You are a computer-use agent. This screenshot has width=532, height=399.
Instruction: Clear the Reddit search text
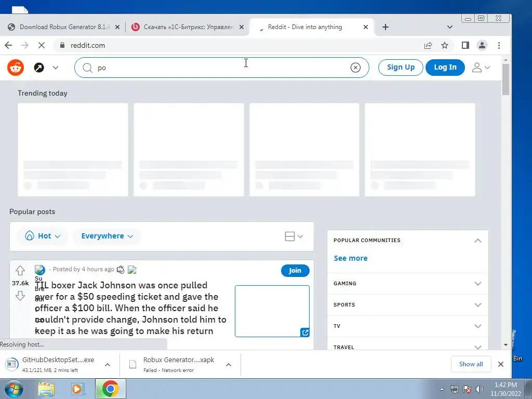(x=355, y=68)
